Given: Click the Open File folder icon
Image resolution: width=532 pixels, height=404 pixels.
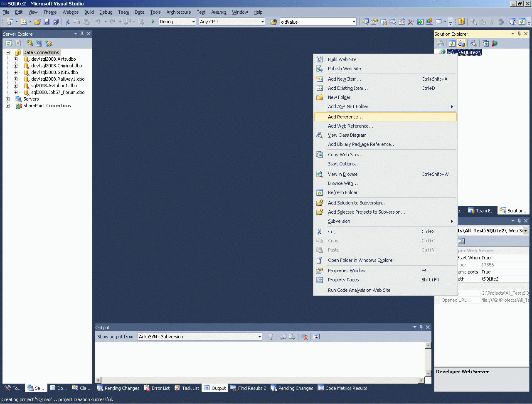Looking at the screenshot, I should point(37,22).
